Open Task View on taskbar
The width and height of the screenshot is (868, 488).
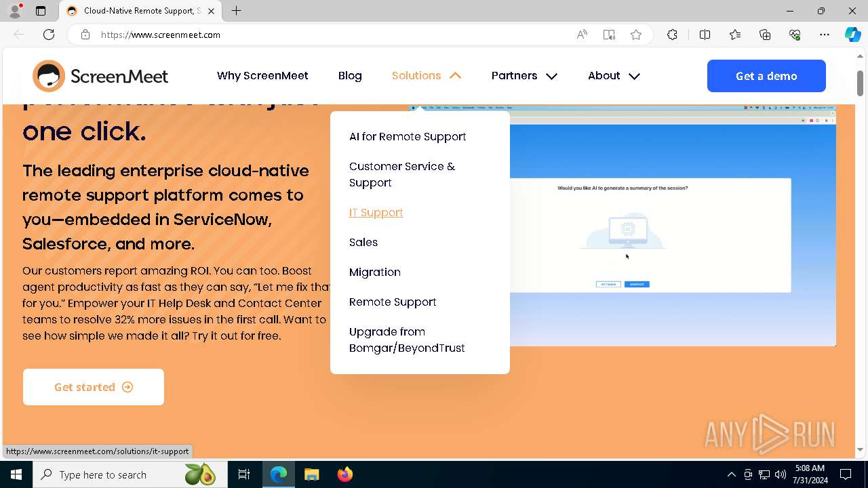(244, 474)
